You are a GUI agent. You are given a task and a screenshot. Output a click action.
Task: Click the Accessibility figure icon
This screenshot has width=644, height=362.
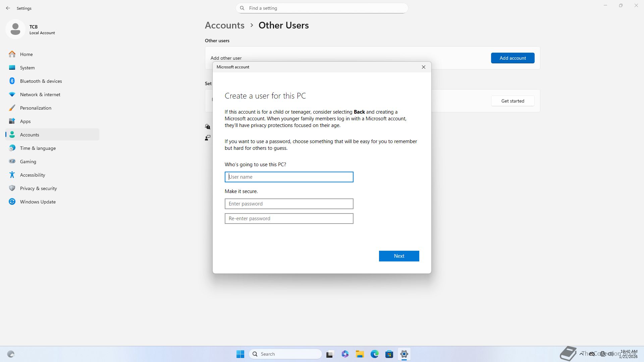pyautogui.click(x=12, y=175)
